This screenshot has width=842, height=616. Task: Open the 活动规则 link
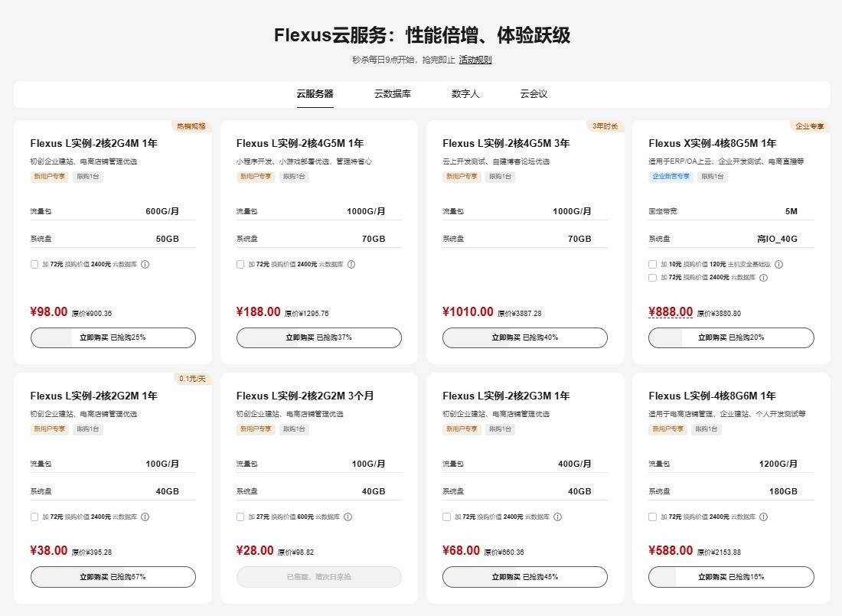(x=475, y=60)
